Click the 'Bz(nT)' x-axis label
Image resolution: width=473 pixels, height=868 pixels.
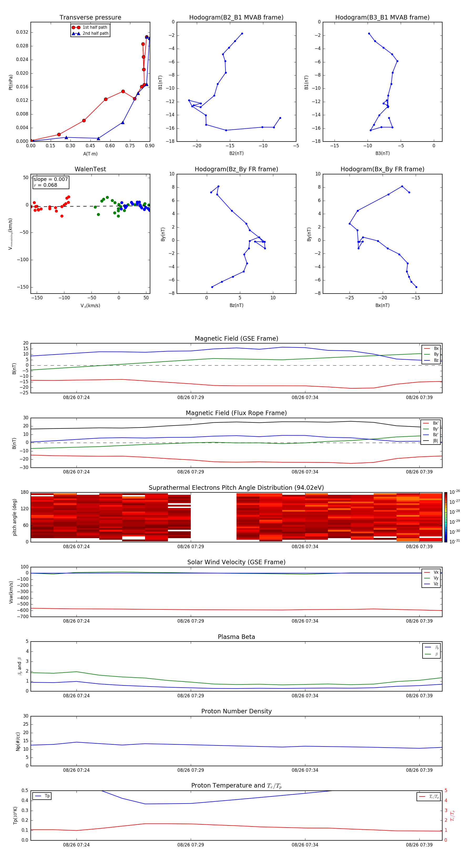(x=236, y=305)
